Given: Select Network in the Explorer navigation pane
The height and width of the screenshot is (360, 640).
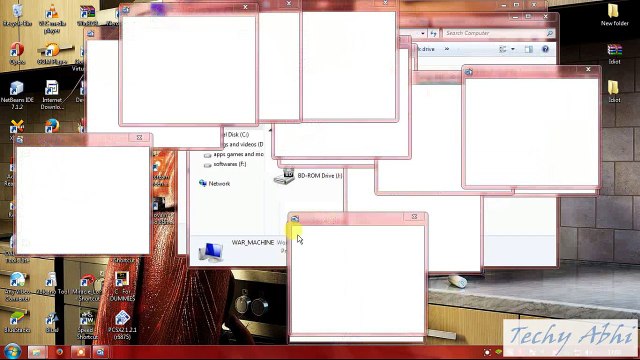Looking at the screenshot, I should tap(214, 184).
